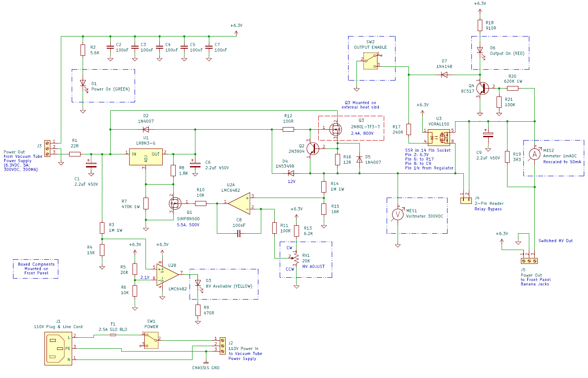Select the Q3 2N80L-TF3-T MOSFET symbol
The image size is (588, 378).
coord(336,129)
